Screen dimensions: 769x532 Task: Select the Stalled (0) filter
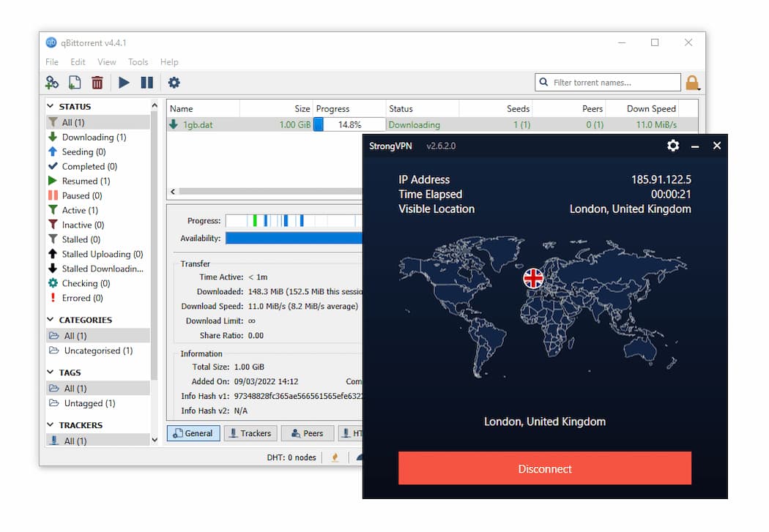click(97, 239)
